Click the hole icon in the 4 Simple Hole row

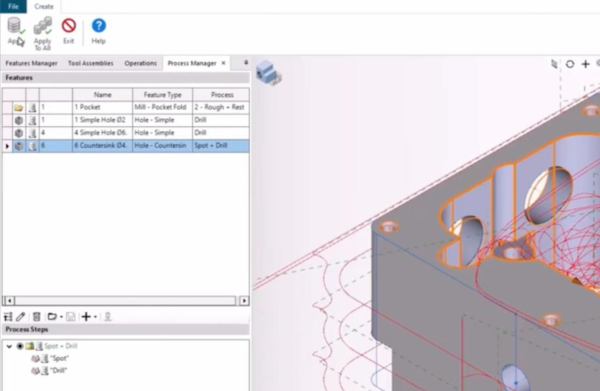click(x=19, y=133)
